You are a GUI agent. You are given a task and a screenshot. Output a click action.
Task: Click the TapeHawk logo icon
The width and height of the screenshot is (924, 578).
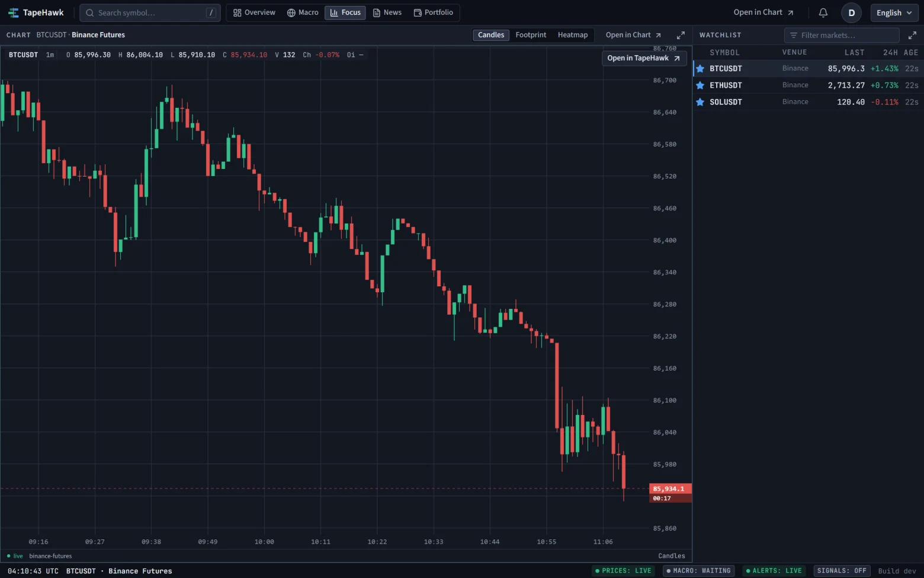[x=13, y=12]
